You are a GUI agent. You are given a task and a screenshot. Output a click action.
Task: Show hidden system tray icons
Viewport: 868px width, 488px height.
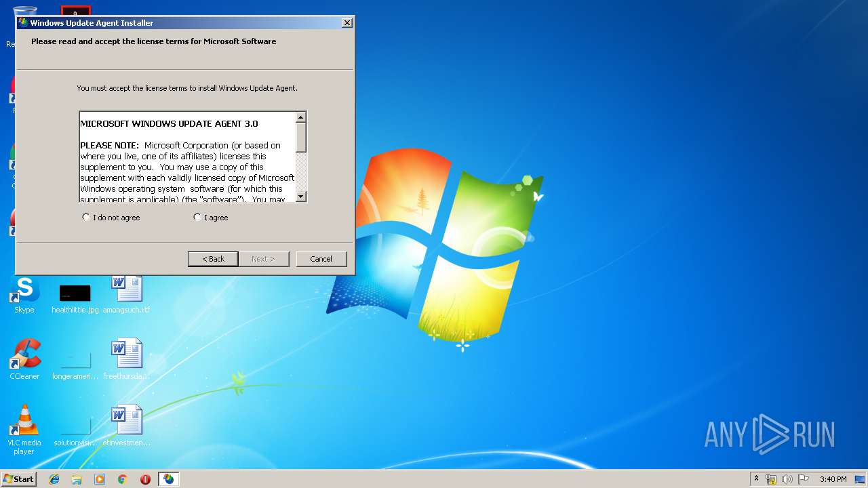point(756,479)
